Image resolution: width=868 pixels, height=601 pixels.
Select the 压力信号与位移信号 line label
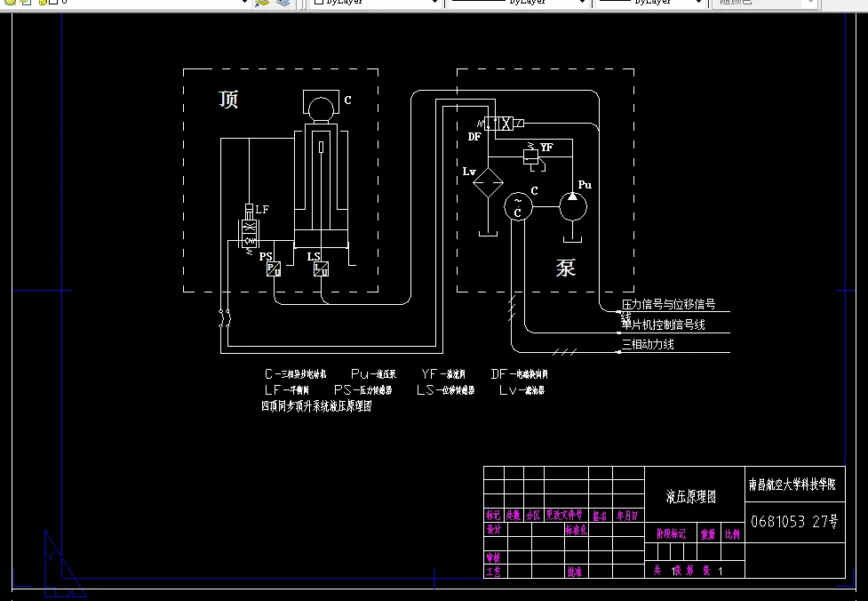[669, 304]
